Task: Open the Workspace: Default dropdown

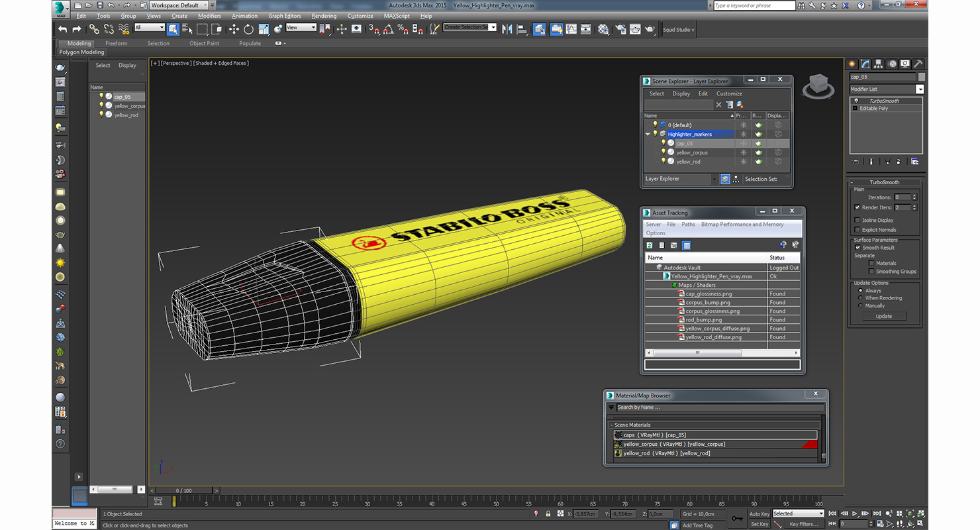Action: [178, 5]
